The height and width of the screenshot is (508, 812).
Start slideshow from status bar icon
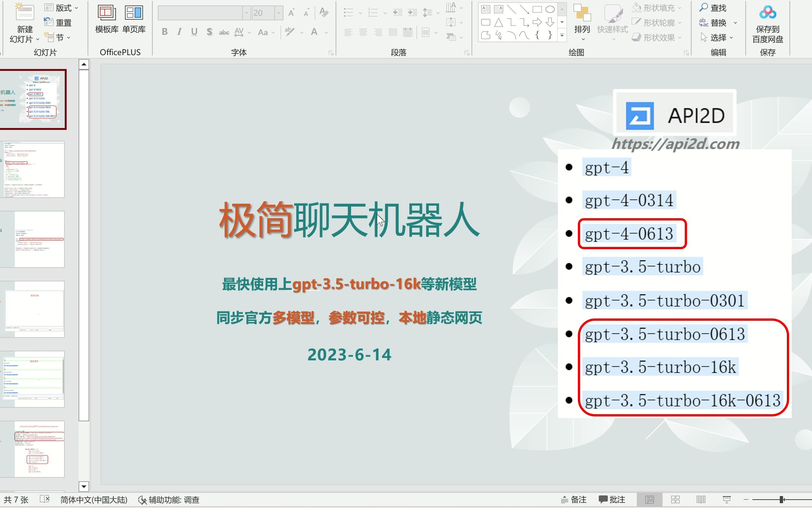point(727,500)
